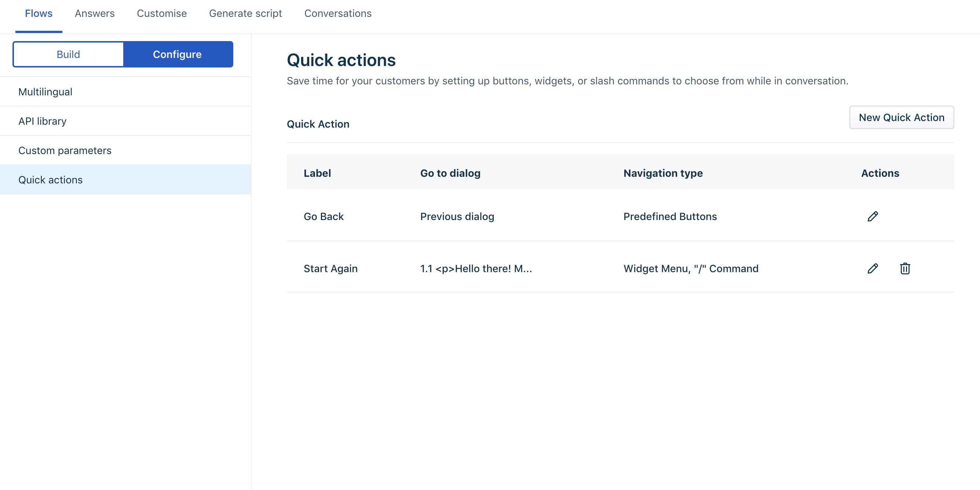Click the Predefined Buttons cell
The width and height of the screenshot is (980, 490).
pos(670,216)
